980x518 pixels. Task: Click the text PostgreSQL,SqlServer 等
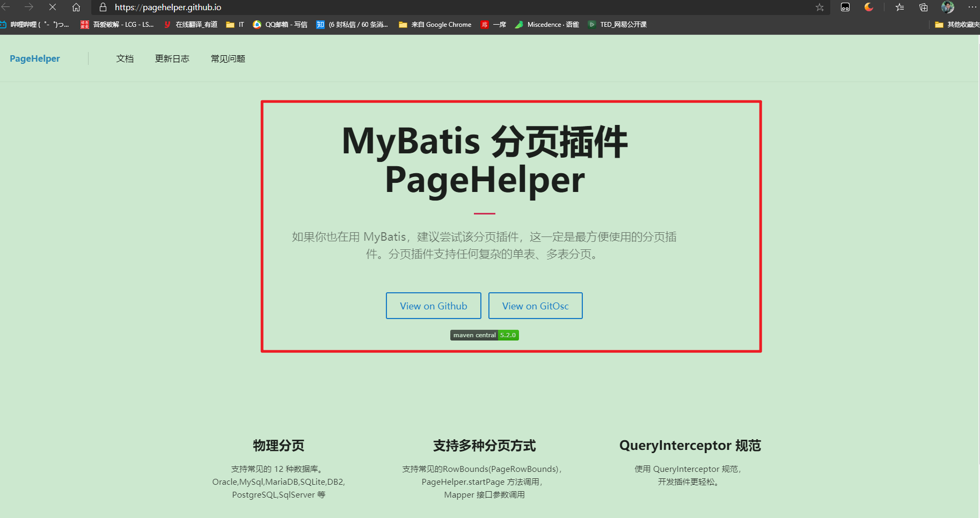point(279,495)
